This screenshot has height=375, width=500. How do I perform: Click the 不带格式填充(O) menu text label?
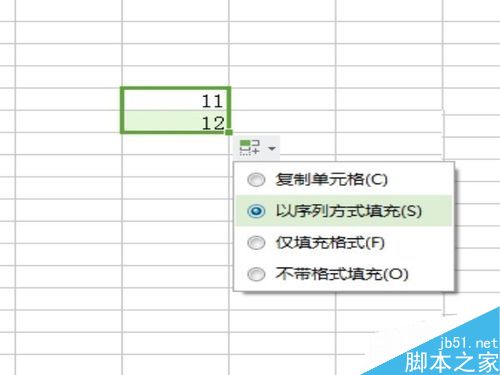click(x=342, y=274)
